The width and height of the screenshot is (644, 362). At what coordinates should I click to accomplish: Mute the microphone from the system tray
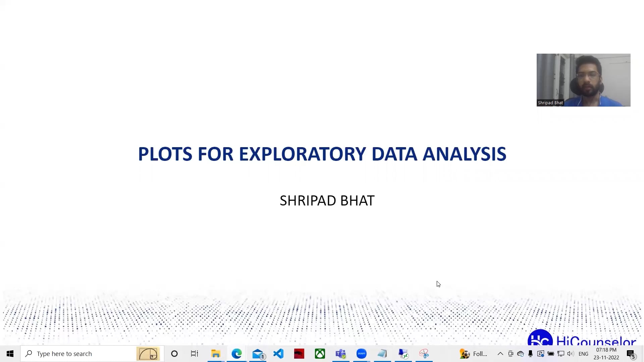tap(530, 354)
